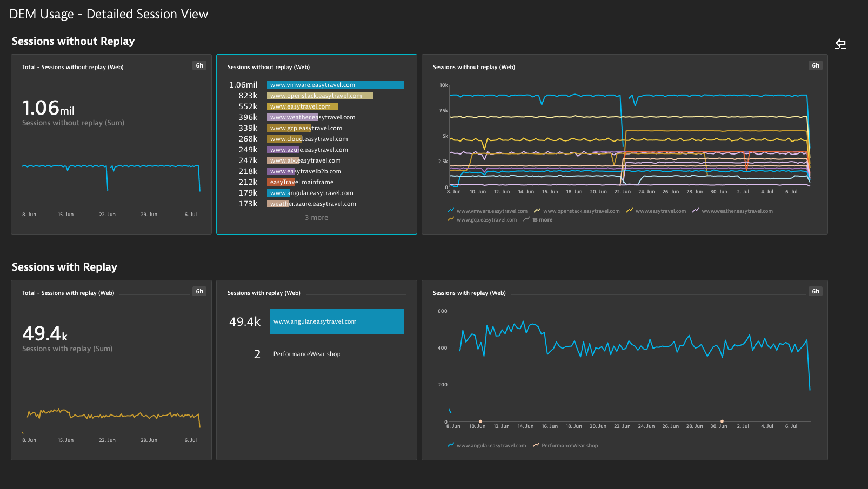Click the 823k value in applications list

[248, 96]
